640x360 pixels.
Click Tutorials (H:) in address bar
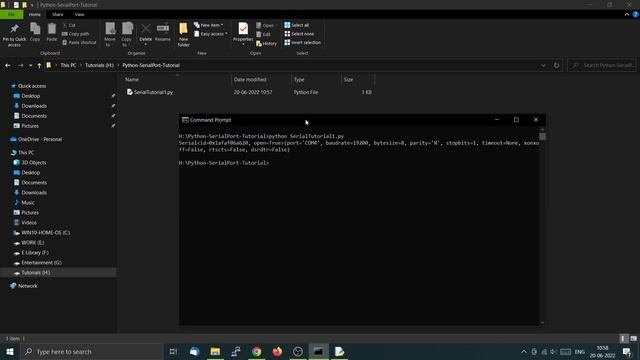(99, 65)
